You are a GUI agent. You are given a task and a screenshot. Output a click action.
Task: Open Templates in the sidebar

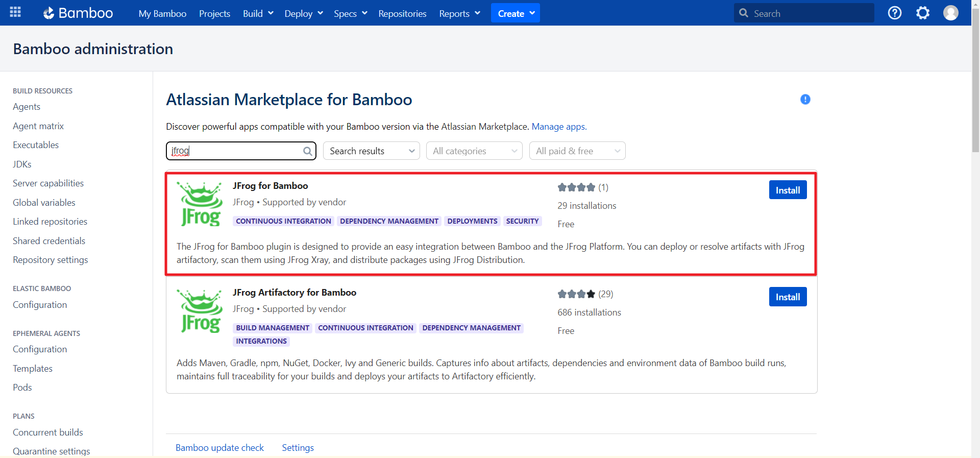33,369
